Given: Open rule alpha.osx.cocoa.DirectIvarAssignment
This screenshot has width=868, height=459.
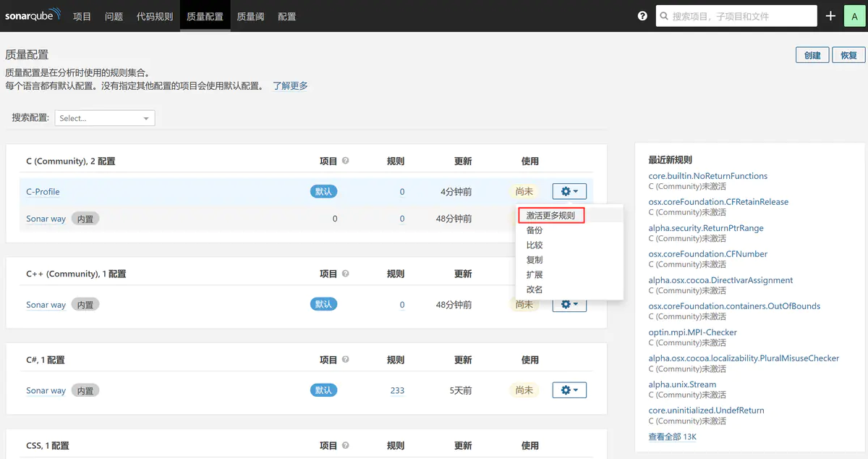Looking at the screenshot, I should 720,280.
